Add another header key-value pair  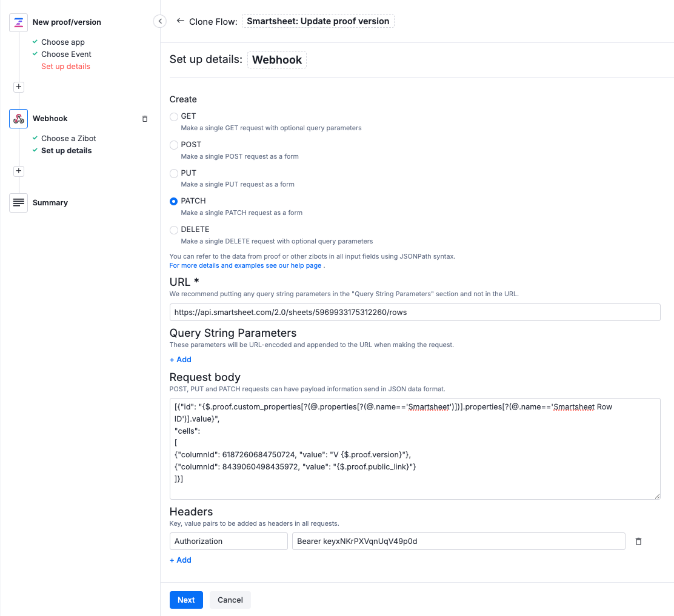click(x=180, y=560)
